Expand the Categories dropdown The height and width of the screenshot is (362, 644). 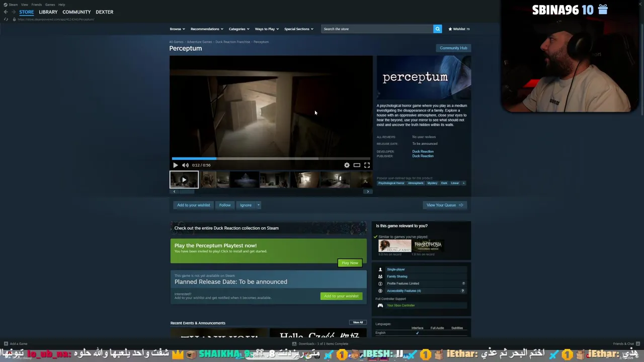point(239,29)
